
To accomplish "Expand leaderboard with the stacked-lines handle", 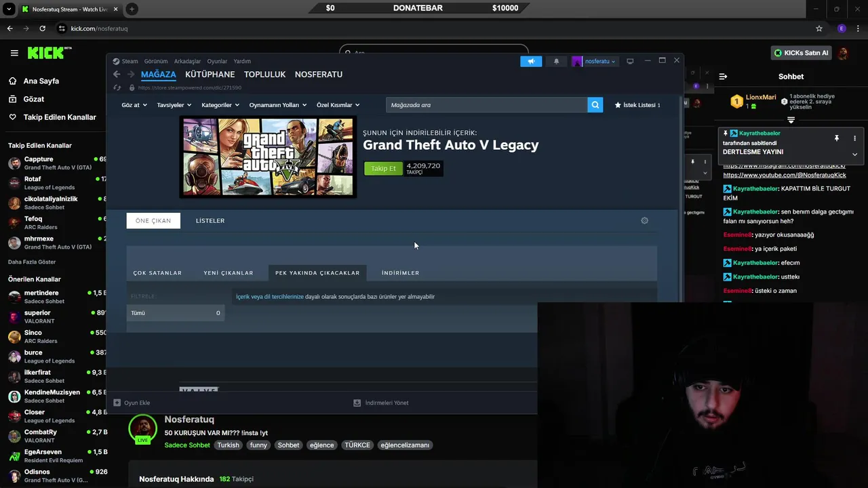I will pyautogui.click(x=791, y=120).
